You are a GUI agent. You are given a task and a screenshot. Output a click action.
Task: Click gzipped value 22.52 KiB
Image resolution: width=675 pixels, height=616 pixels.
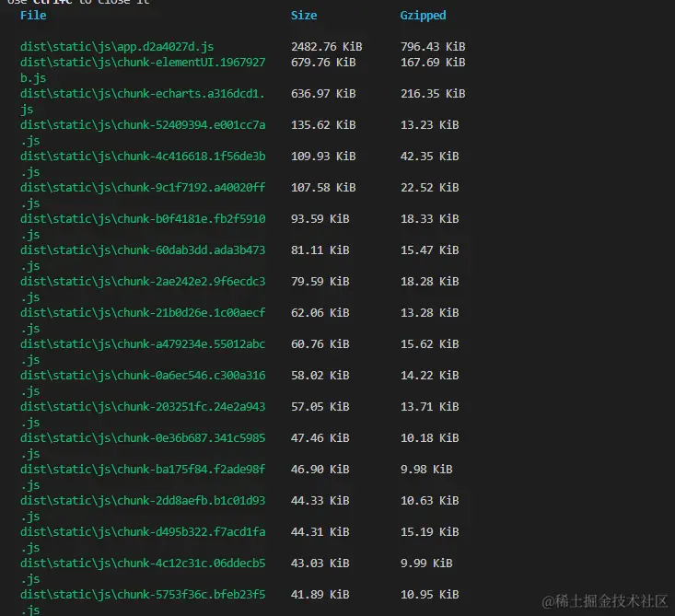(430, 188)
